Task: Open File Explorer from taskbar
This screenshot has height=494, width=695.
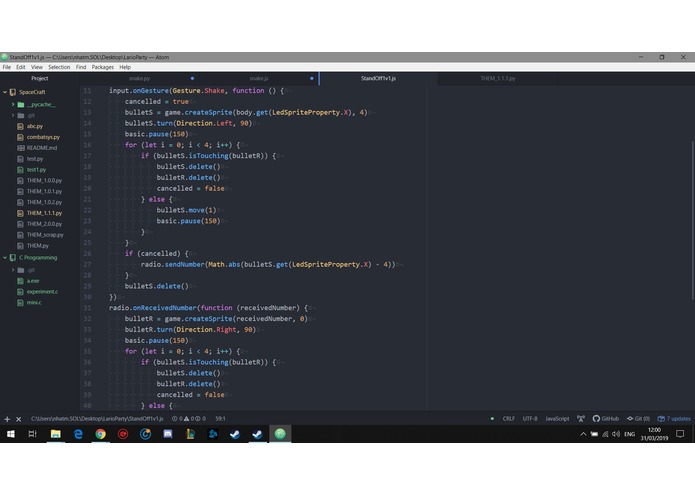Action: (x=55, y=434)
